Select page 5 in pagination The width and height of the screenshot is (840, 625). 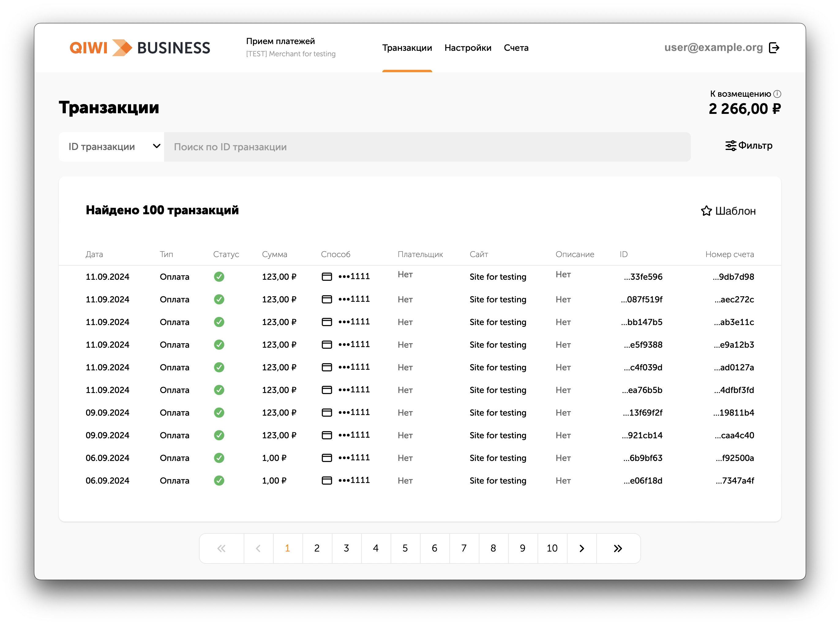pyautogui.click(x=405, y=548)
